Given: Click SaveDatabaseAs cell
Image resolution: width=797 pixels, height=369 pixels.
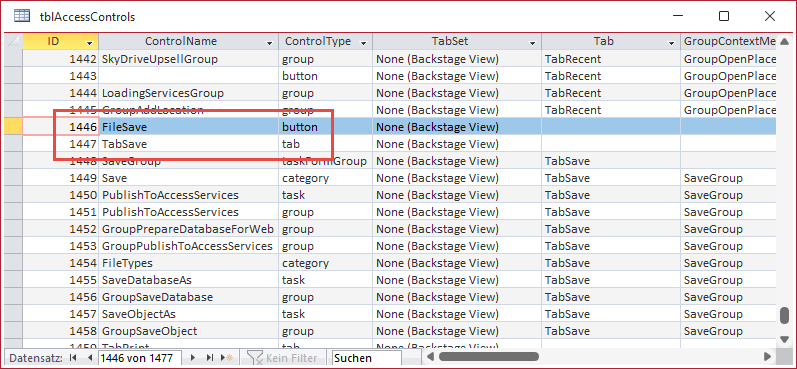Looking at the screenshot, I should 189,280.
